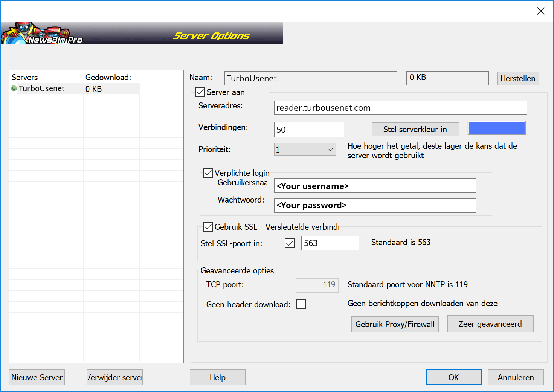Click the Geen berichtkoppen downloaden van deze text
This screenshot has height=392, width=554.
tap(423, 303)
